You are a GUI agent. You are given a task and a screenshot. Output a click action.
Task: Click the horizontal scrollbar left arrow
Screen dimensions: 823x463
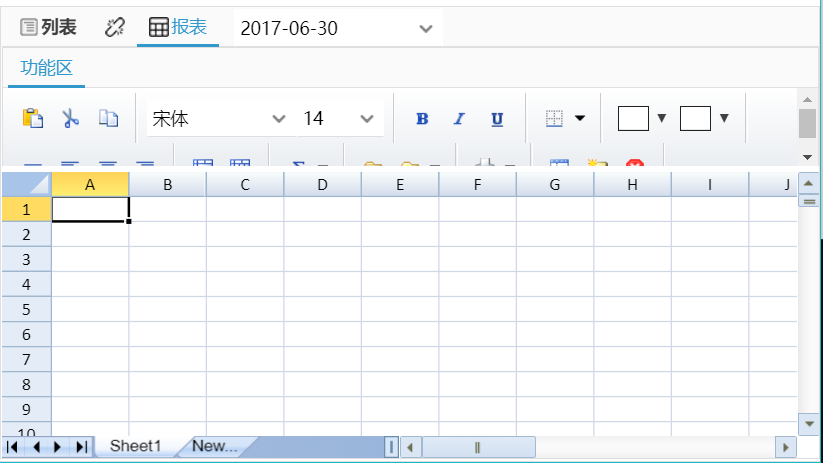tap(410, 448)
